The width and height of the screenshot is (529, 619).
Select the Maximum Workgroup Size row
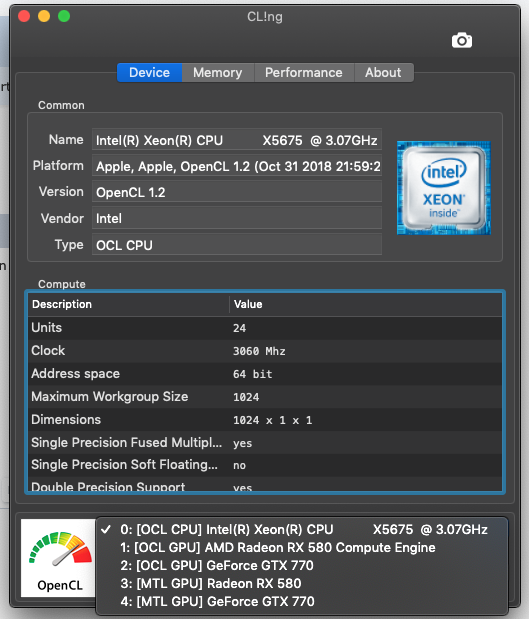pyautogui.click(x=265, y=397)
